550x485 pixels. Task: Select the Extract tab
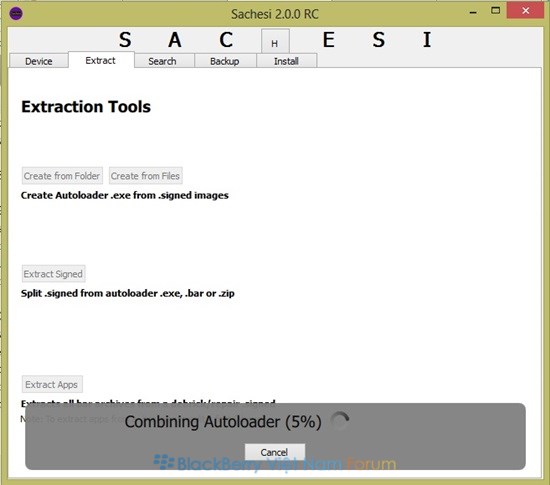101,60
